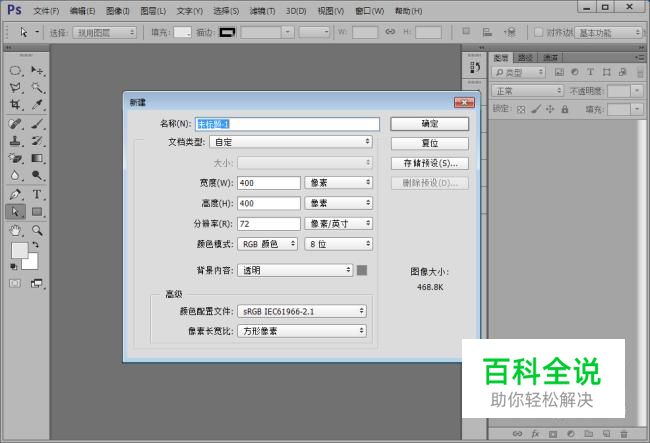Toggle the shape layer filter
Screen dimensions: 650x443
click(606, 72)
